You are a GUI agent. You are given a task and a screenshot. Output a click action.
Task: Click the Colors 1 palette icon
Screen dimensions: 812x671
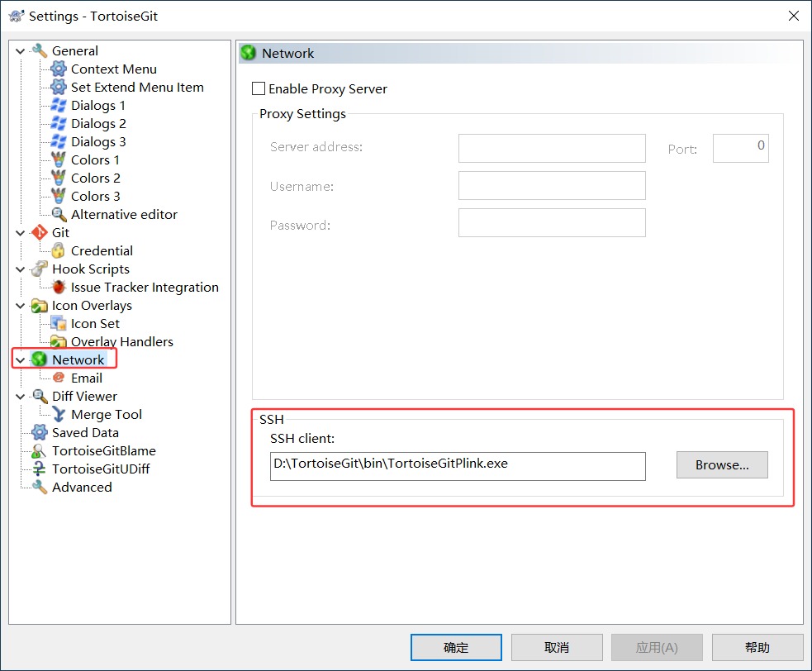(59, 159)
